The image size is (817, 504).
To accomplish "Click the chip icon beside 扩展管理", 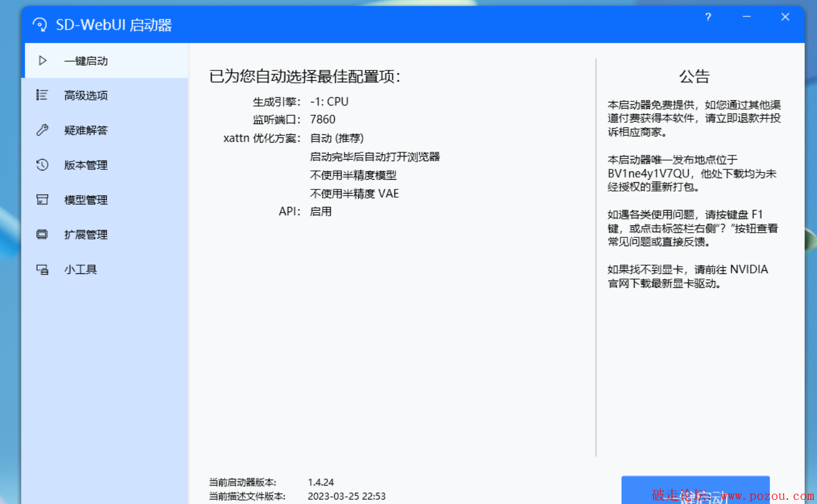I will click(x=42, y=235).
